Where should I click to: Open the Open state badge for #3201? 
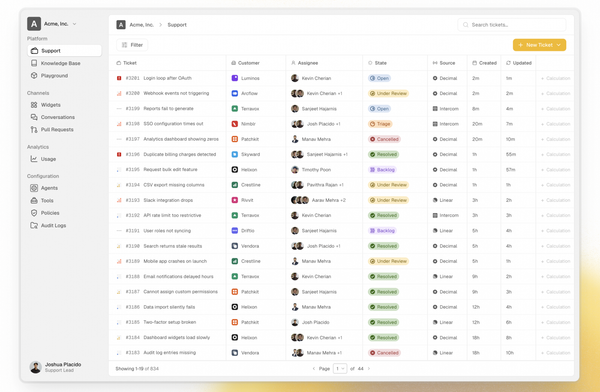pyautogui.click(x=380, y=78)
